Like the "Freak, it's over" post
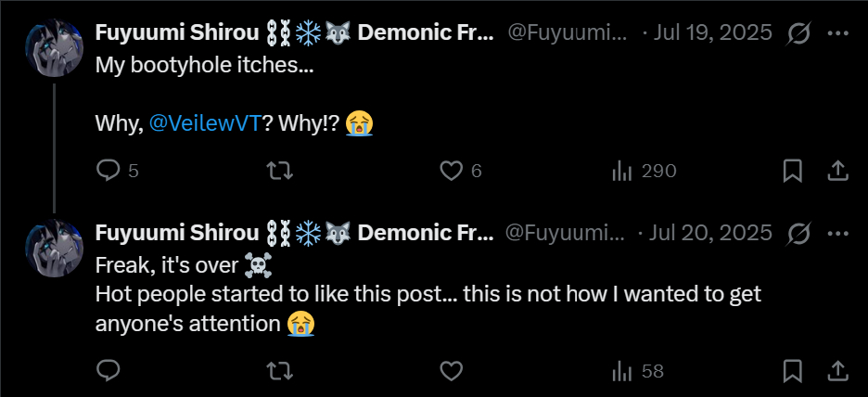The image size is (868, 397). 451,371
